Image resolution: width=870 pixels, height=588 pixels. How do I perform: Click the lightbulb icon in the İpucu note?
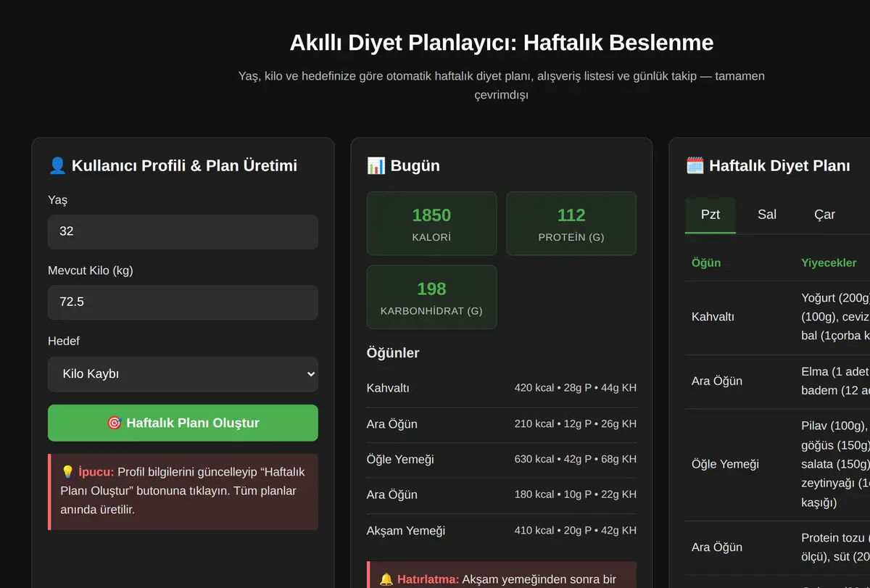point(67,471)
